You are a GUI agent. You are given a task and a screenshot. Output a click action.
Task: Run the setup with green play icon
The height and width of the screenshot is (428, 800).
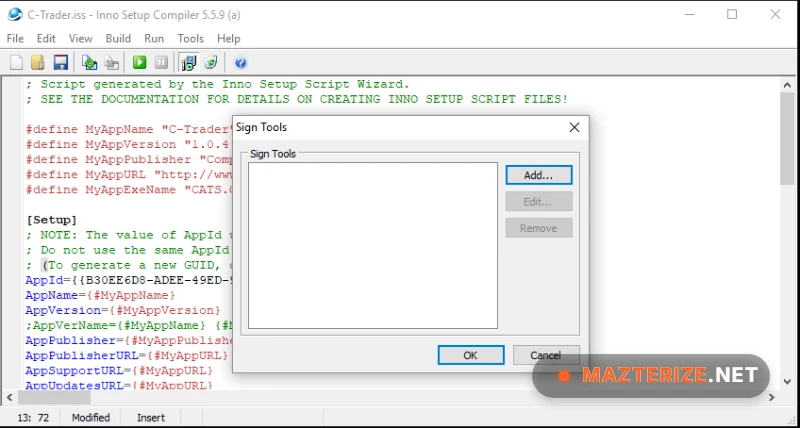coord(139,63)
